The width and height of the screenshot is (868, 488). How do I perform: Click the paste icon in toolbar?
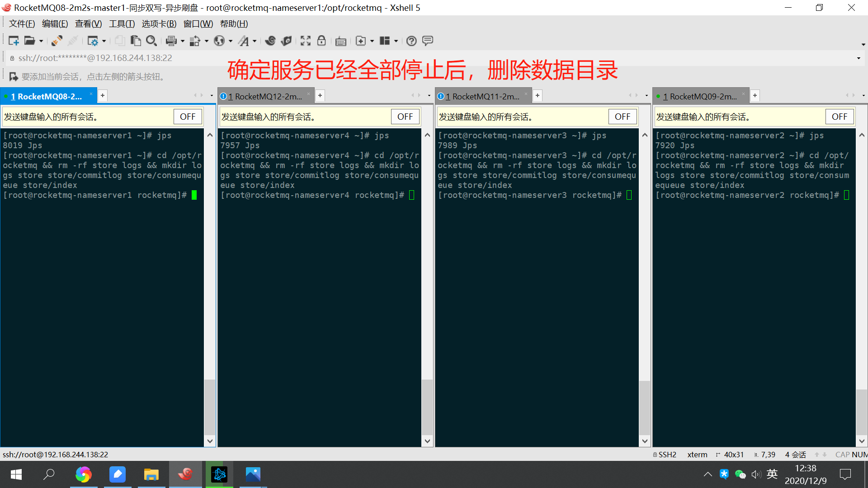click(x=136, y=41)
